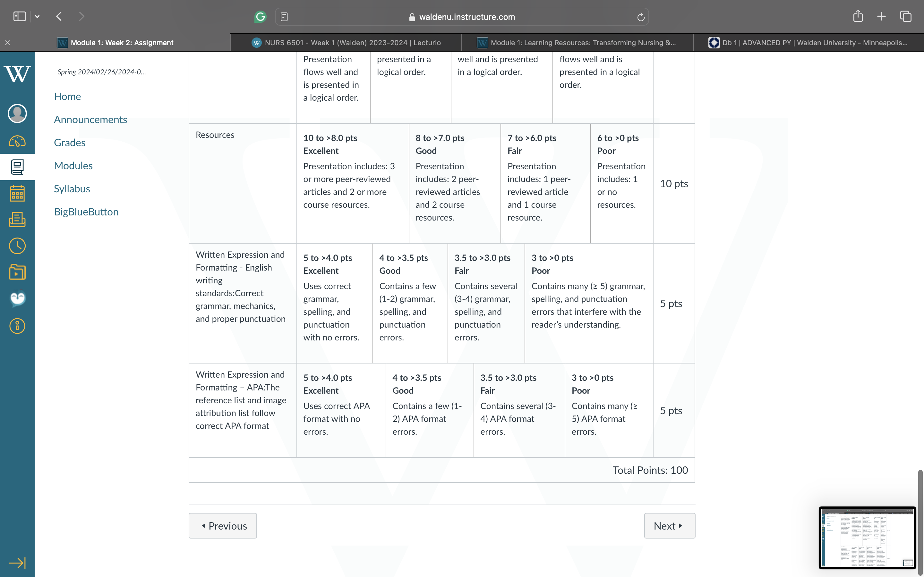Viewport: 924px width, 577px height.
Task: Open the Grades course link
Action: [x=70, y=142]
